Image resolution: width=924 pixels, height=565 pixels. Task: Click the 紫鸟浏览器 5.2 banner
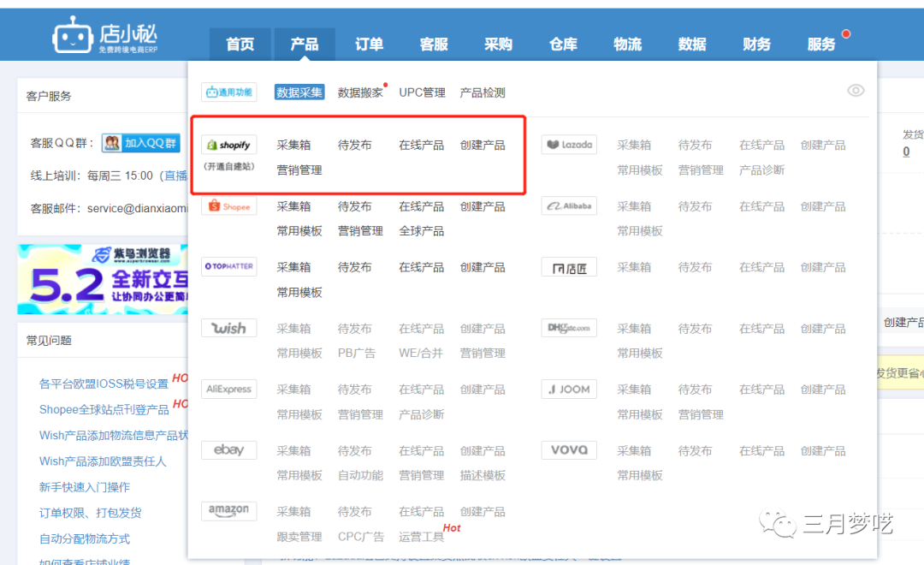[103, 280]
